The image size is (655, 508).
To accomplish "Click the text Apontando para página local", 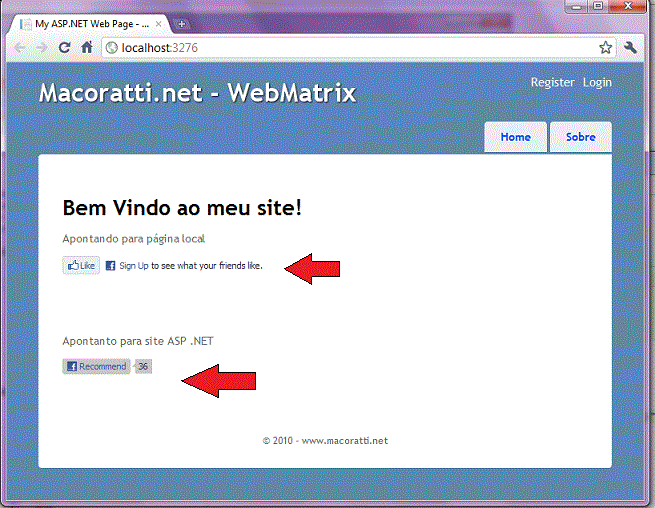I will (134, 239).
